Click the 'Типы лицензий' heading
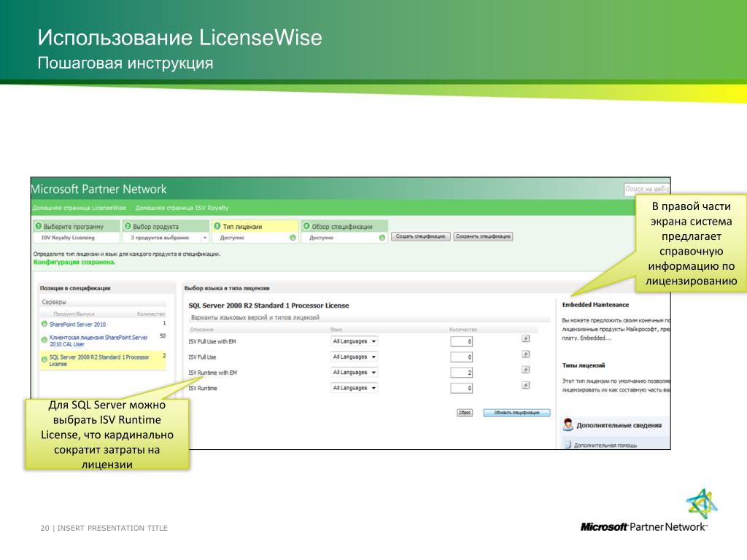The width and height of the screenshot is (747, 560). pyautogui.click(x=584, y=366)
